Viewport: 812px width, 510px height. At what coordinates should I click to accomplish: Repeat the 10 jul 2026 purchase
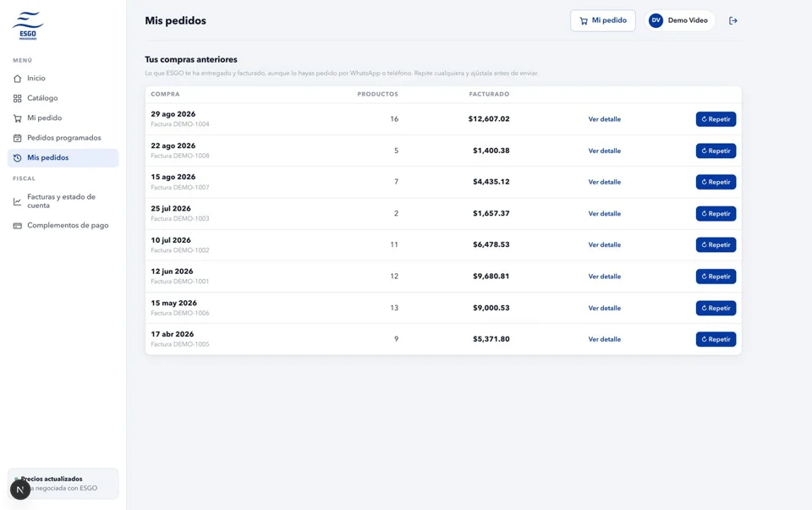click(716, 244)
